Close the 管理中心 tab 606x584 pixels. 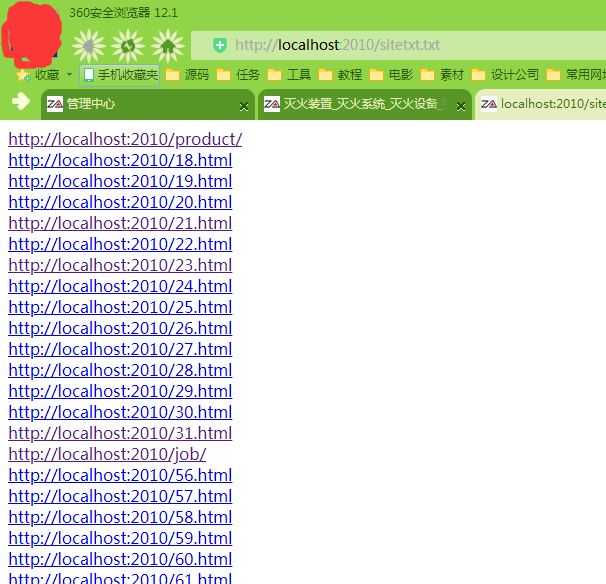click(244, 105)
